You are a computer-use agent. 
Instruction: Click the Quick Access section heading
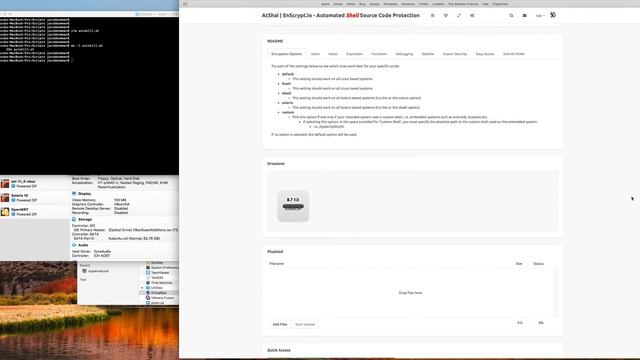coord(279,350)
